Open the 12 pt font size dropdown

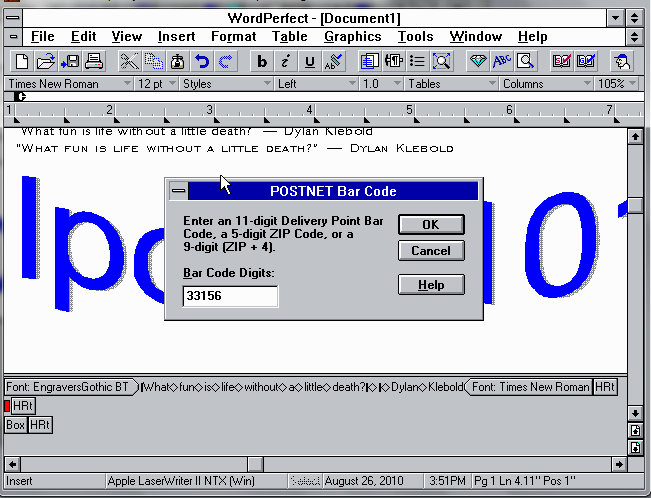[157, 84]
